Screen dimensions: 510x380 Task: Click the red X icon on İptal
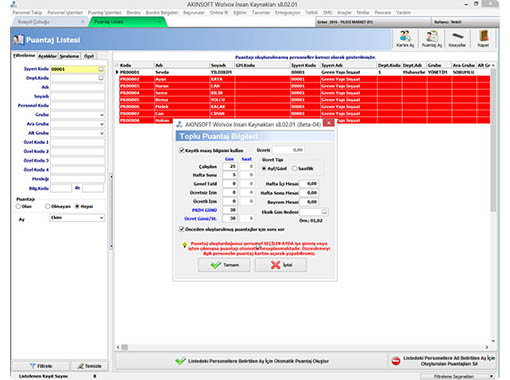275,265
